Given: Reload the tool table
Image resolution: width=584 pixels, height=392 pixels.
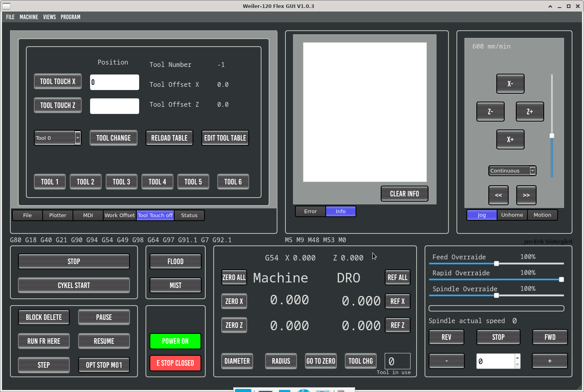Looking at the screenshot, I should tap(169, 138).
